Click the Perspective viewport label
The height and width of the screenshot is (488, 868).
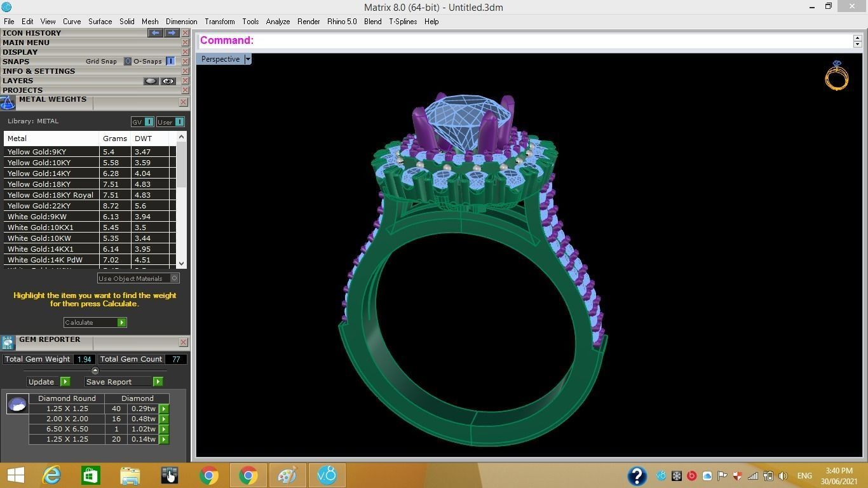pyautogui.click(x=220, y=59)
